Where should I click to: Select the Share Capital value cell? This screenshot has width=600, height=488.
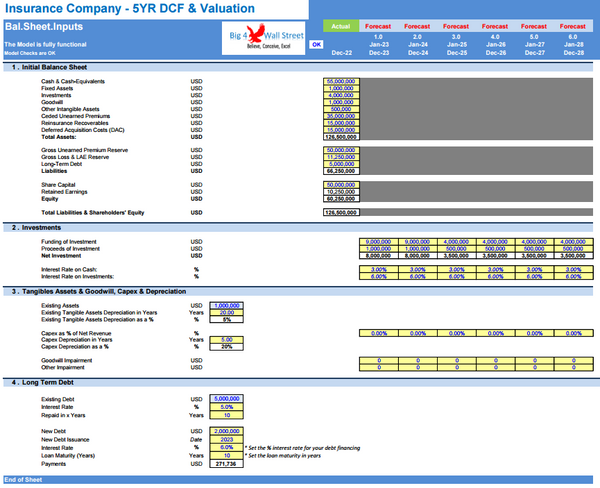point(341,185)
